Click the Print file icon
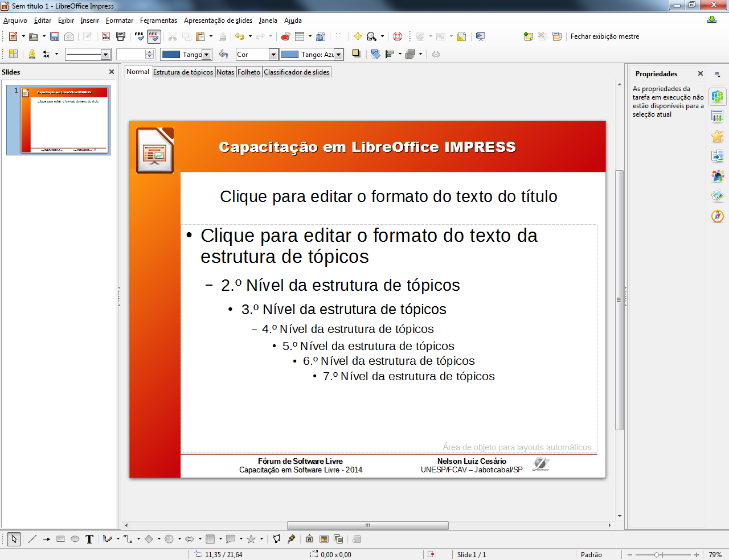The height and width of the screenshot is (560, 729). tap(121, 36)
